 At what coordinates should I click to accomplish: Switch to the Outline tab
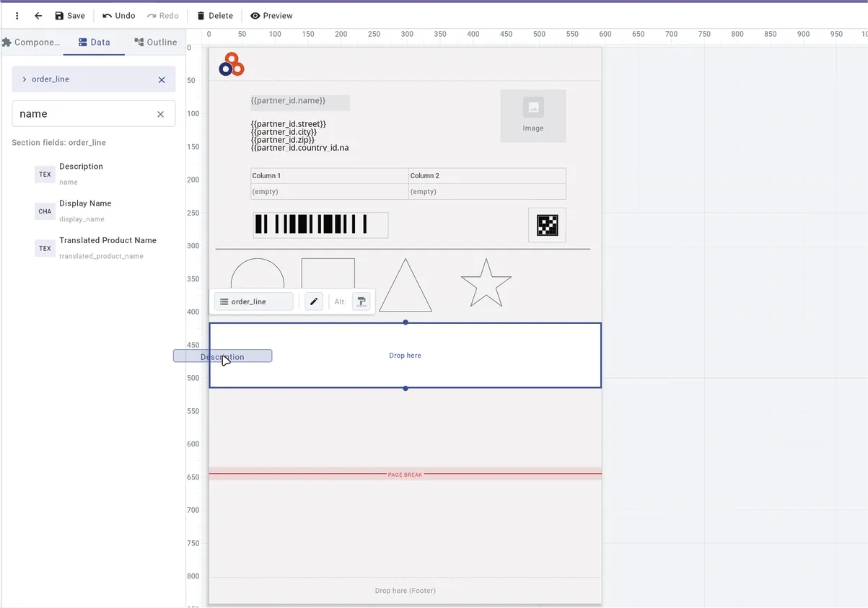point(155,42)
